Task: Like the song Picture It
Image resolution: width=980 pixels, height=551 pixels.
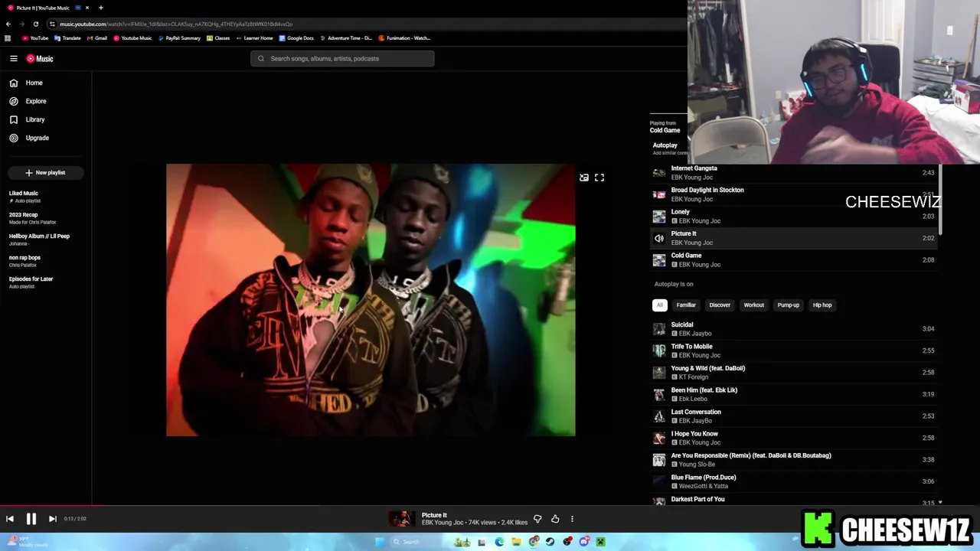Action: click(555, 519)
